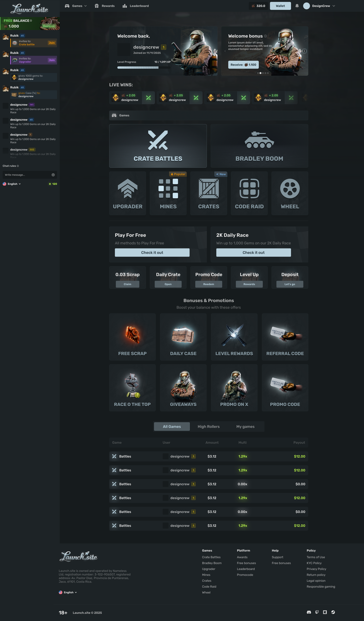364x621 pixels.
Task: Click Redeem under Promo Code
Action: click(x=209, y=284)
